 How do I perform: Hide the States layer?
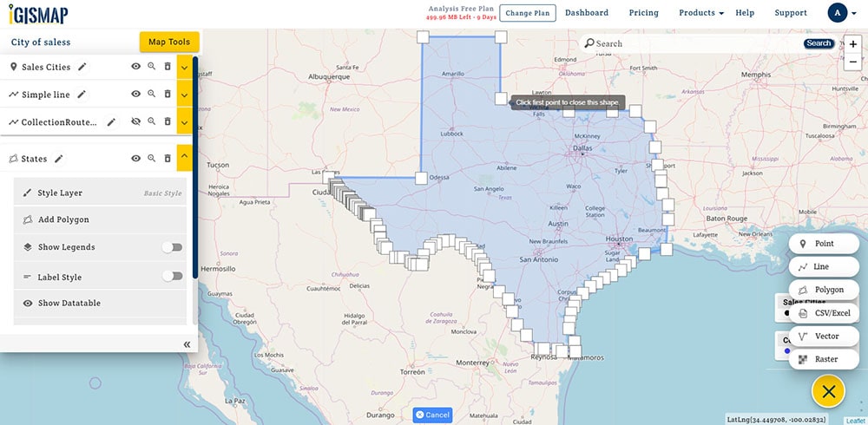135,158
